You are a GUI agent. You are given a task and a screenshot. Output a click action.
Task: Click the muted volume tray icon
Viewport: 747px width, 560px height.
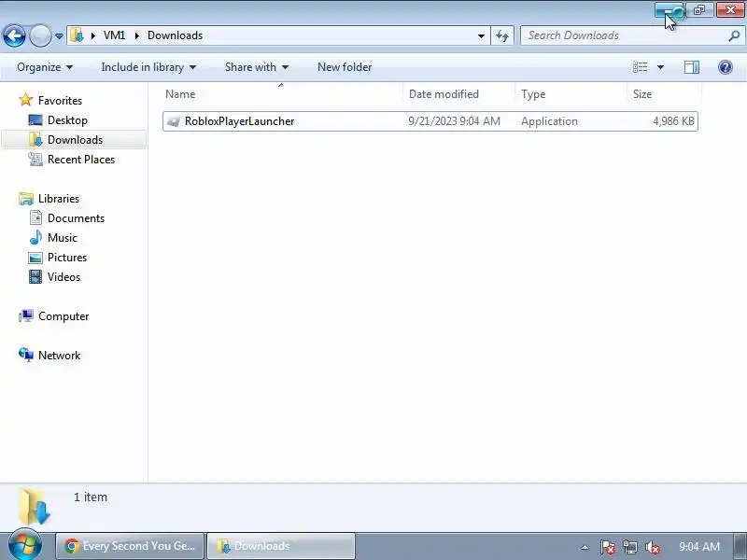click(x=652, y=547)
